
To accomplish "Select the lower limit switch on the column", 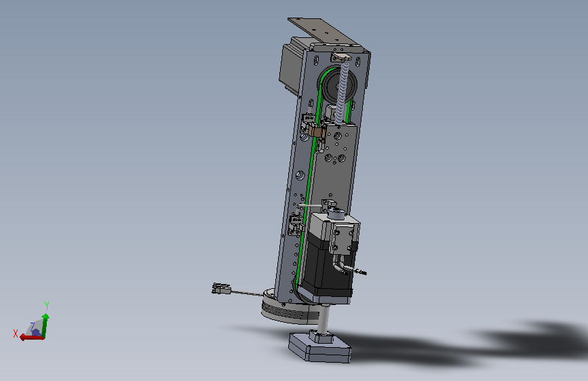I will pyautogui.click(x=296, y=224).
